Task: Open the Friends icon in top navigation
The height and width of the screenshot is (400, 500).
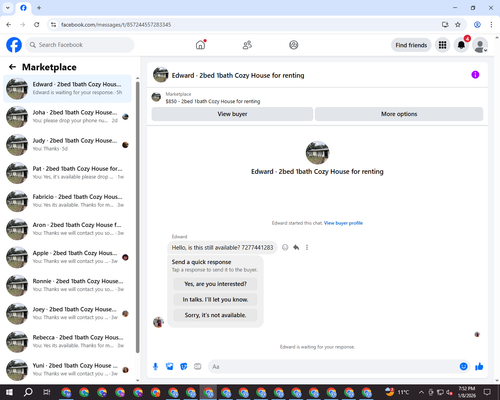Action: pos(247,45)
